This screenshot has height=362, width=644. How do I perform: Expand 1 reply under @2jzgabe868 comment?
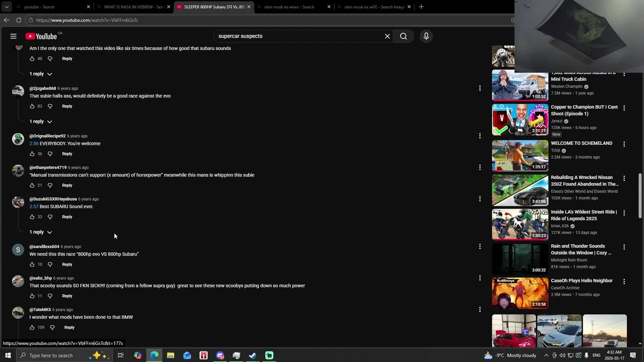pyautogui.click(x=40, y=121)
